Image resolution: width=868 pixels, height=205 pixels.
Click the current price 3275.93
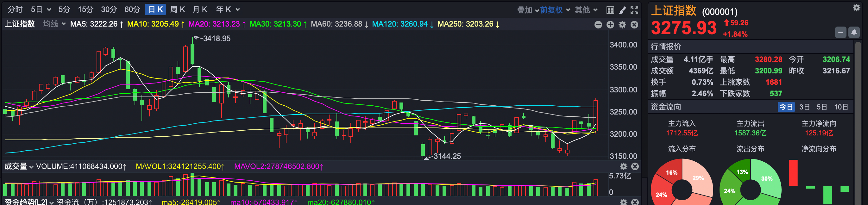click(684, 28)
